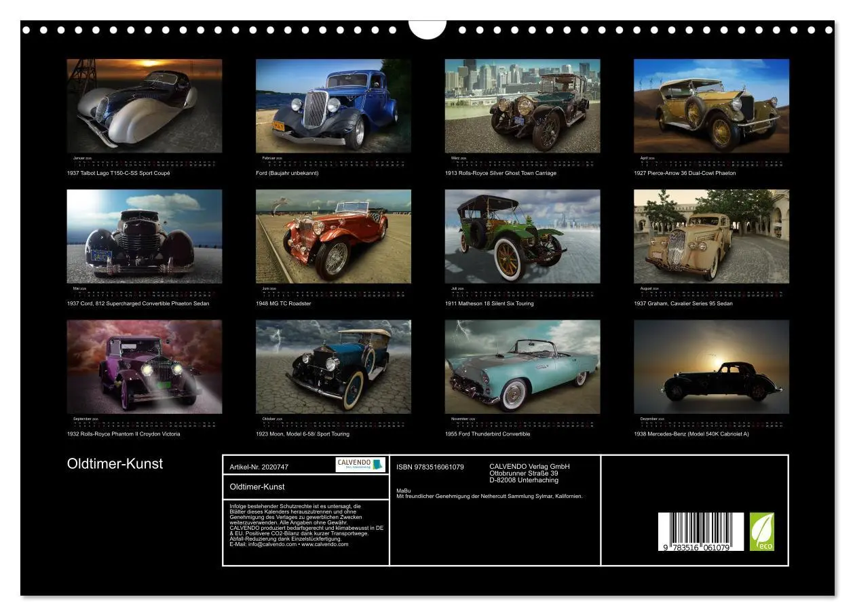Click the 1937 Talbot Lago car photo

(145, 106)
